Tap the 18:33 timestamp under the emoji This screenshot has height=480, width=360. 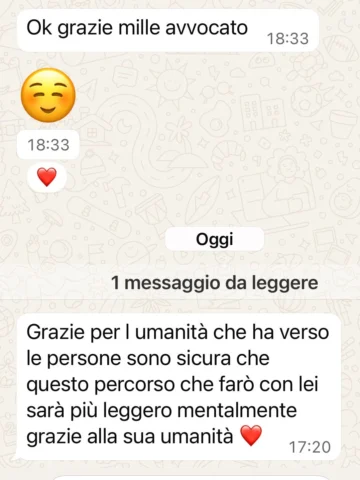[48, 145]
